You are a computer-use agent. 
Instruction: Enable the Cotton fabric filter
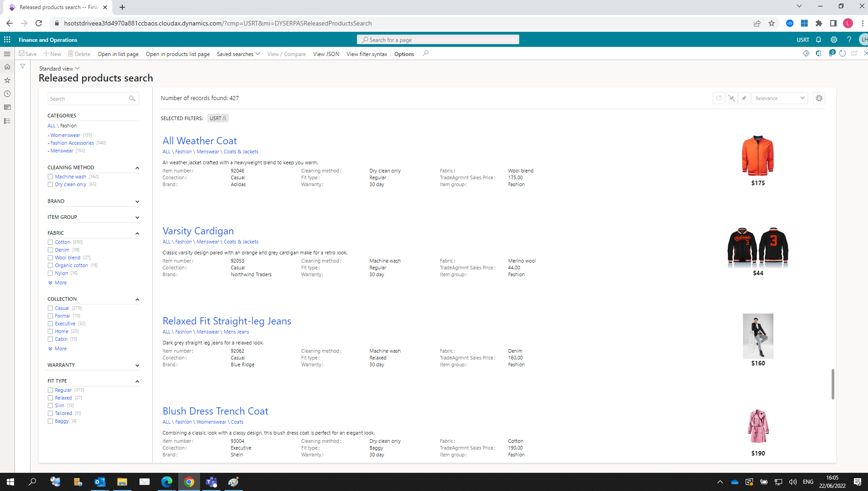50,242
